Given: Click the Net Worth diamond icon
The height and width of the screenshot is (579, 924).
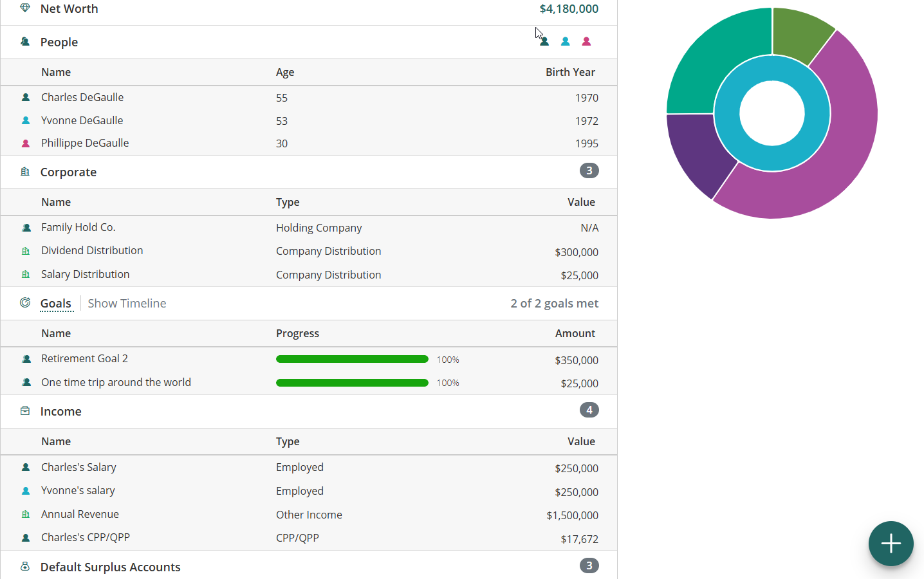Looking at the screenshot, I should click(25, 8).
